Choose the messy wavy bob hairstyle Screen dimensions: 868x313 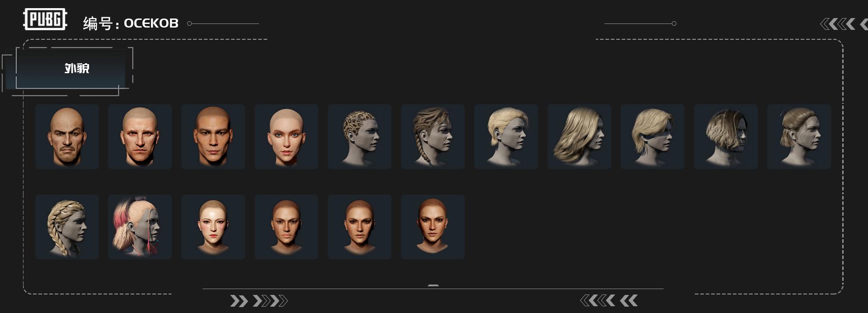(x=726, y=136)
